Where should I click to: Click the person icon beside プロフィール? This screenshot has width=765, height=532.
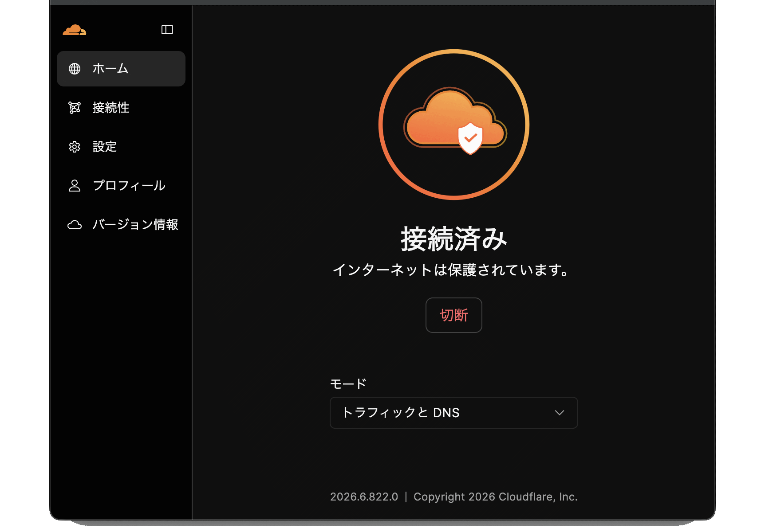click(75, 186)
